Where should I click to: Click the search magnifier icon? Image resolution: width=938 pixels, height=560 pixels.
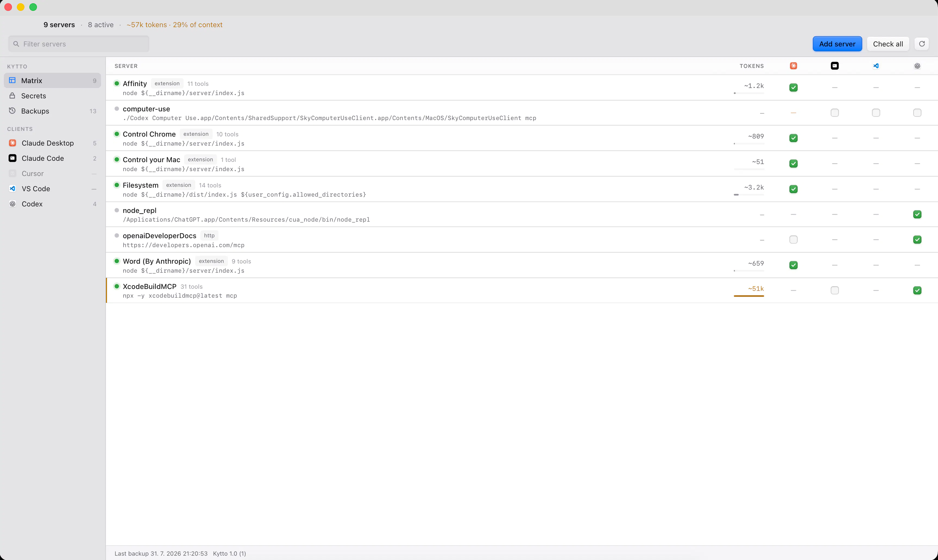pos(16,44)
